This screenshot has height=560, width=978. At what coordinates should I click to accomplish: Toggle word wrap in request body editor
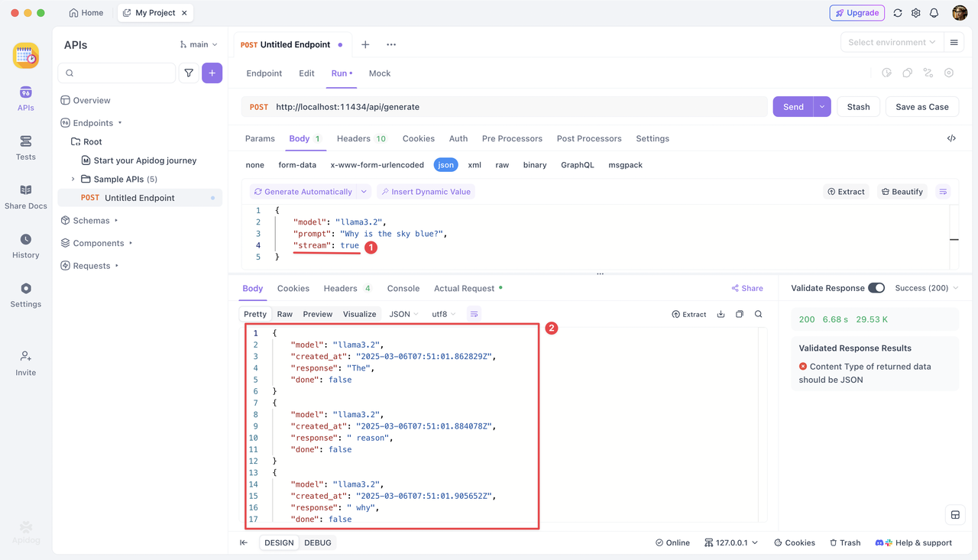pyautogui.click(x=943, y=192)
